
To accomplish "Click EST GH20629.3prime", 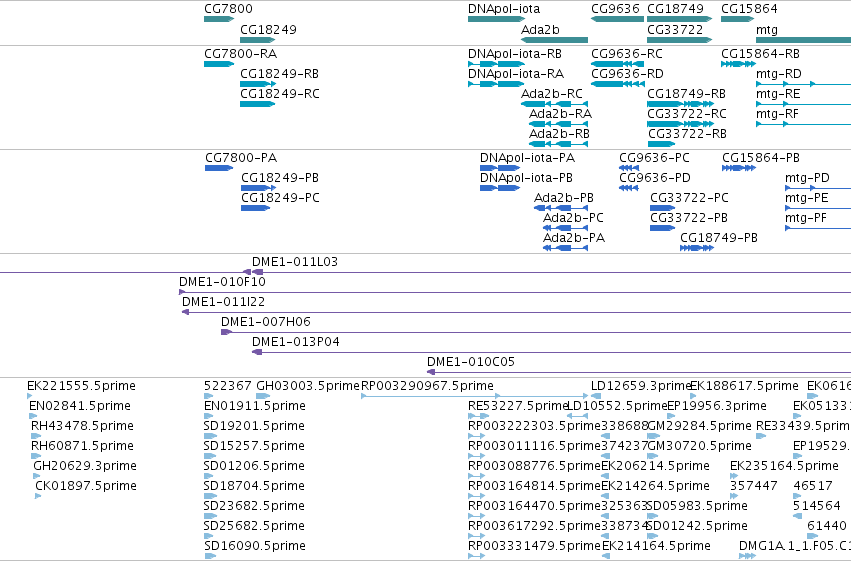I will (x=36, y=476).
